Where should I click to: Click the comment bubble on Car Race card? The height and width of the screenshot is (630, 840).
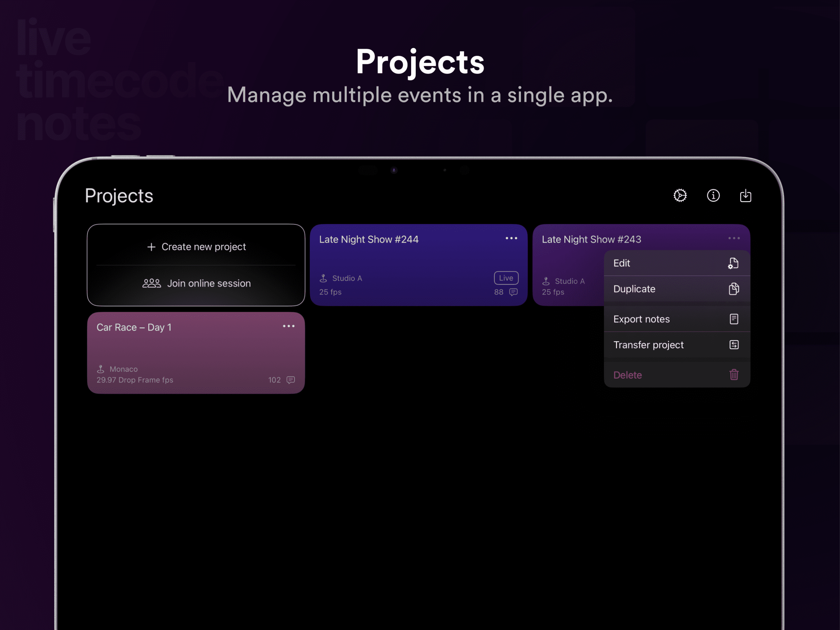[x=290, y=380]
